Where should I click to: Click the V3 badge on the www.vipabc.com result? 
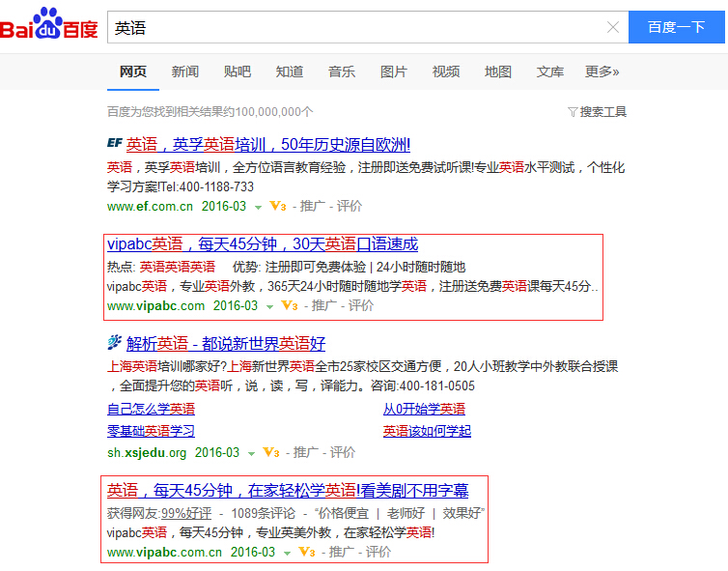[289, 306]
